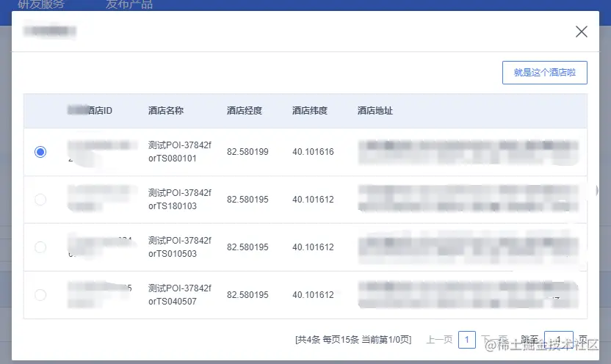
Task: Click hotel name 测试POI-37842forTS040507
Action: point(180,295)
